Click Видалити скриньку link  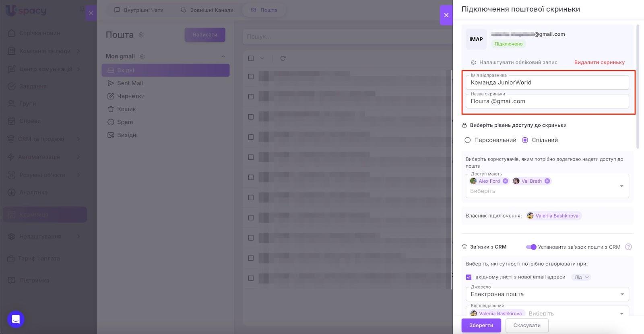599,62
